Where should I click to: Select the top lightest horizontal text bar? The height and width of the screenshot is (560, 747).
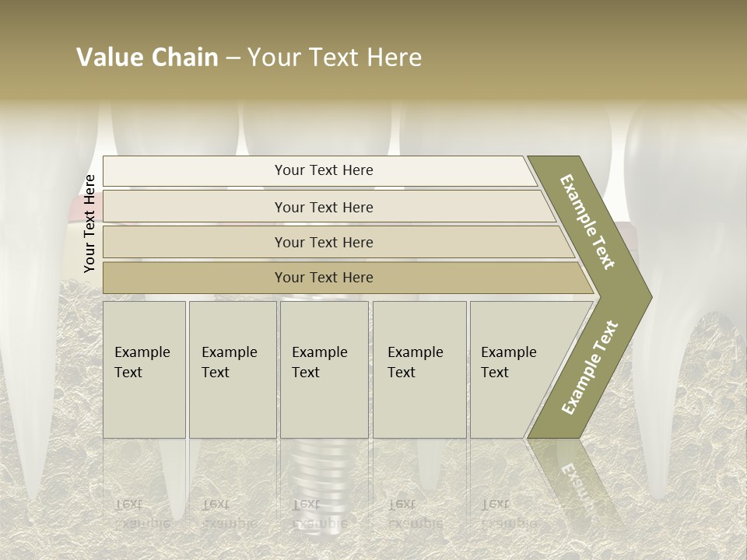tap(319, 171)
